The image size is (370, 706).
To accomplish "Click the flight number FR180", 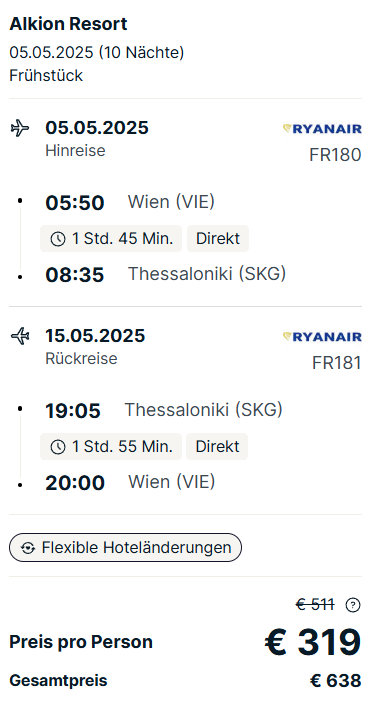I will (x=335, y=155).
